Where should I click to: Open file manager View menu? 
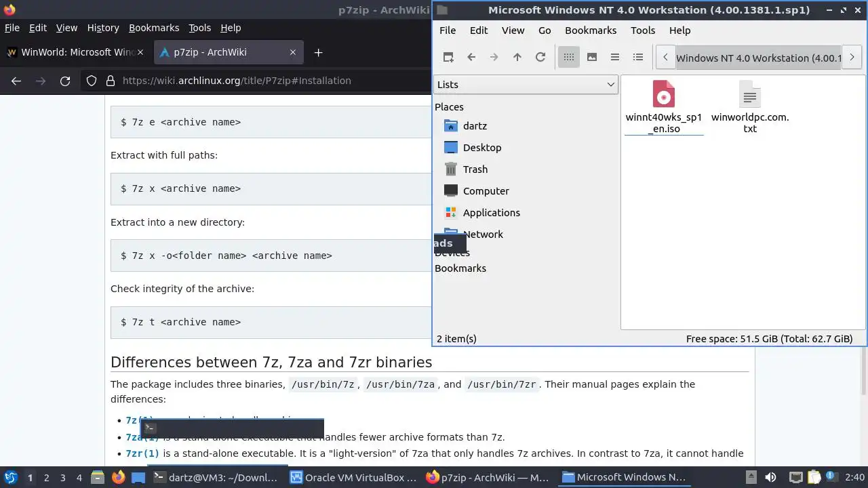coord(513,30)
